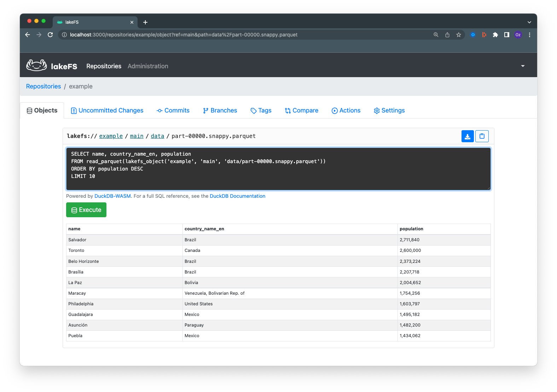
Task: Click the Bolivia country cell
Action: pyautogui.click(x=290, y=283)
